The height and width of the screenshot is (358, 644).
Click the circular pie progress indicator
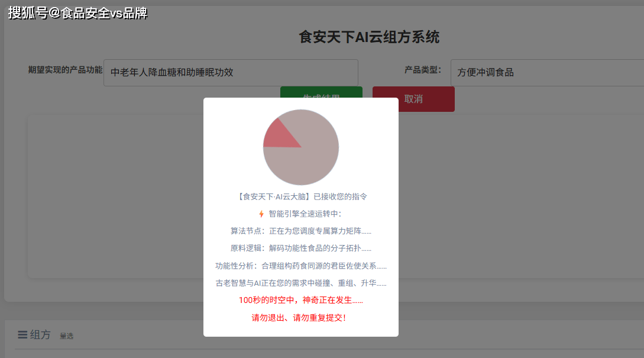tap(301, 147)
